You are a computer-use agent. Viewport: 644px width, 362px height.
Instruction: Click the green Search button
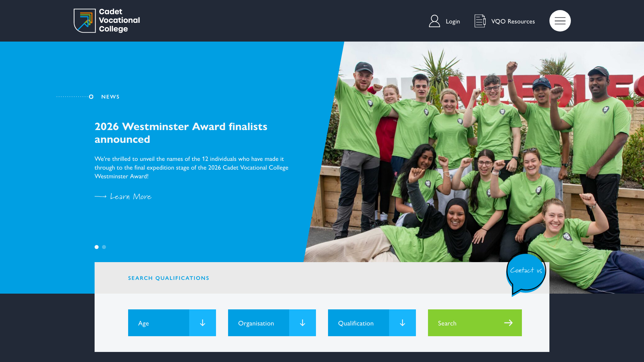[x=475, y=323]
